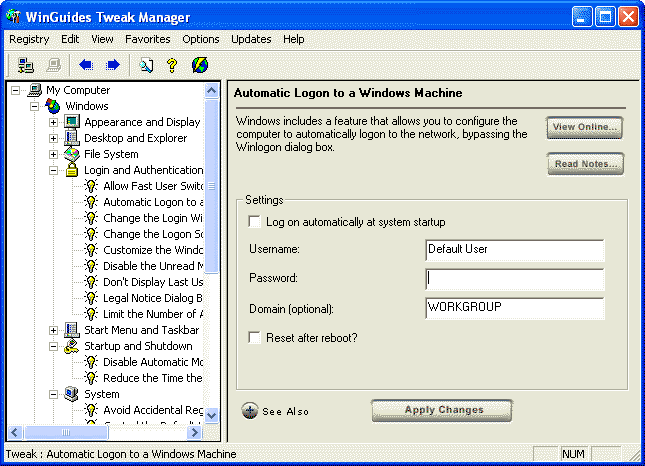Screen dimensions: 645x466
Task: Collapse the Login and Authentication node
Action: tap(53, 170)
